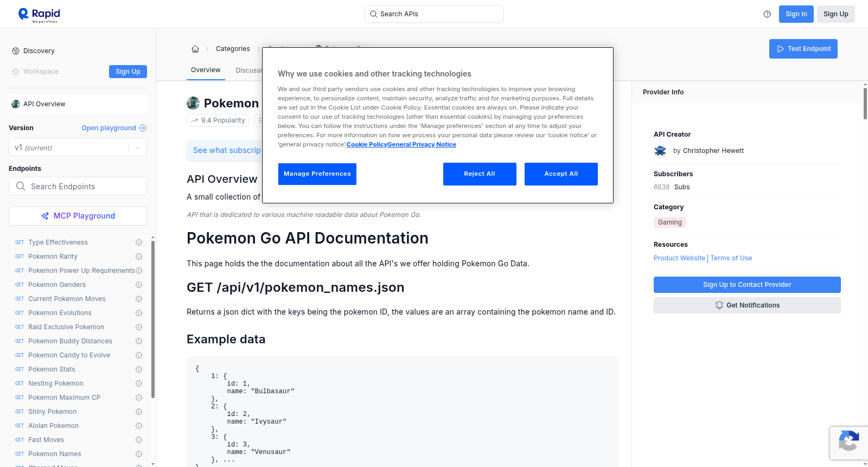The height and width of the screenshot is (467, 868).
Task: Show info for Pokemon Genders endpoint
Action: [x=139, y=285]
